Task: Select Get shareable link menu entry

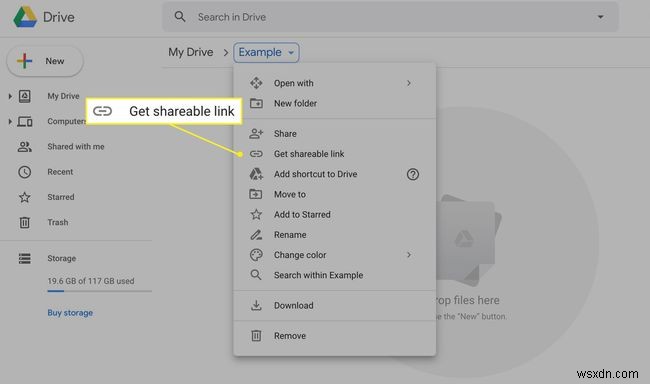Action: coord(335,154)
